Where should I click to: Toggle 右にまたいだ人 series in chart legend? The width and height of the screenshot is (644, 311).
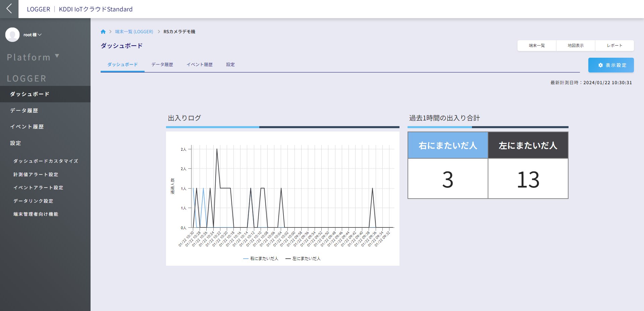click(x=261, y=259)
